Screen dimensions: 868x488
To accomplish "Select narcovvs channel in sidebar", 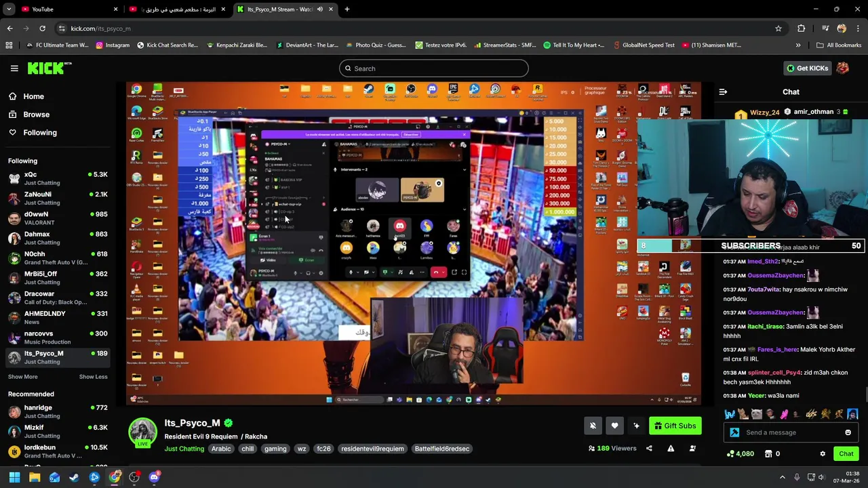I will (x=58, y=338).
